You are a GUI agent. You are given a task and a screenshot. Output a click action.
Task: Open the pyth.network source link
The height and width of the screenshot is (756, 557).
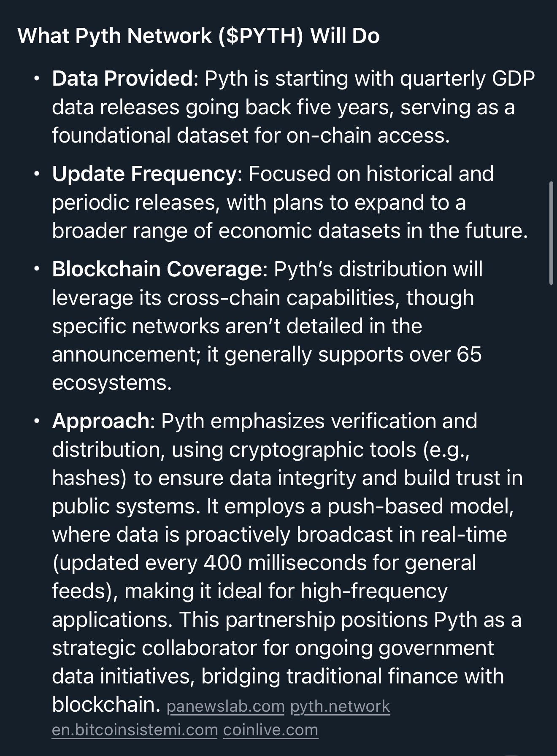tap(340, 706)
